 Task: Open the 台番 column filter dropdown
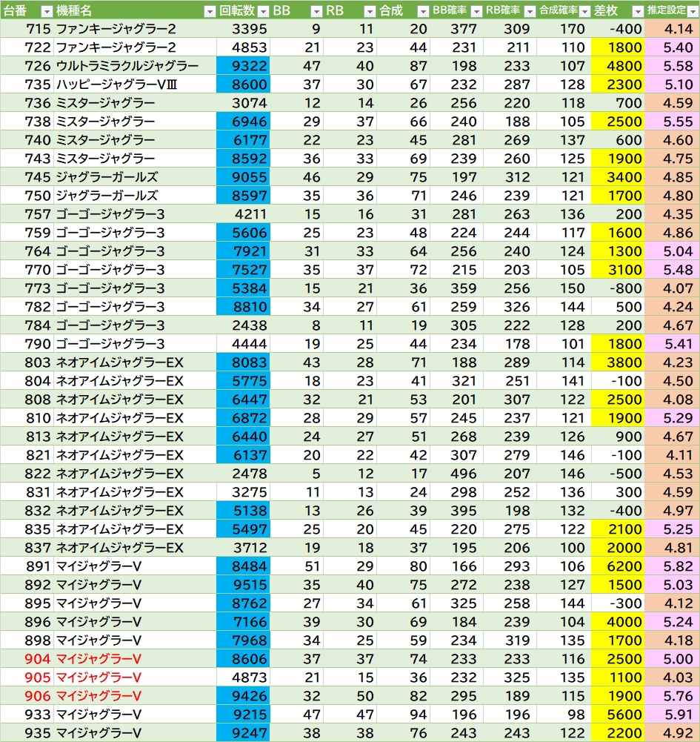[46, 11]
